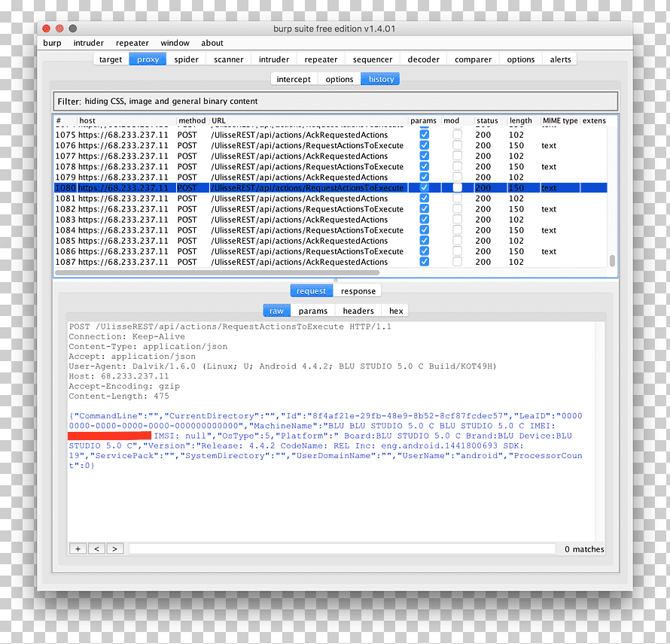
Task: Open the proxy options sub-tab
Action: (x=340, y=79)
